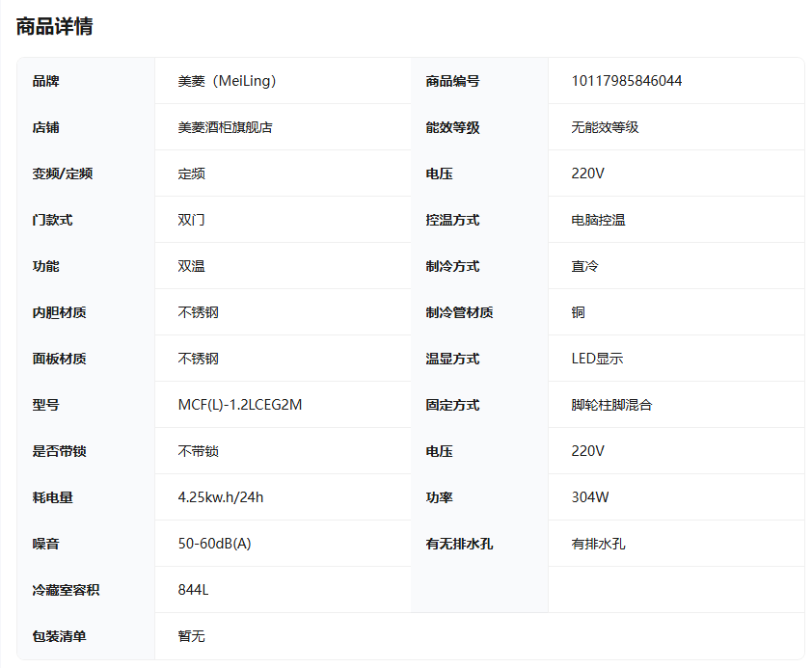Select the 铜 value

pyautogui.click(x=578, y=312)
